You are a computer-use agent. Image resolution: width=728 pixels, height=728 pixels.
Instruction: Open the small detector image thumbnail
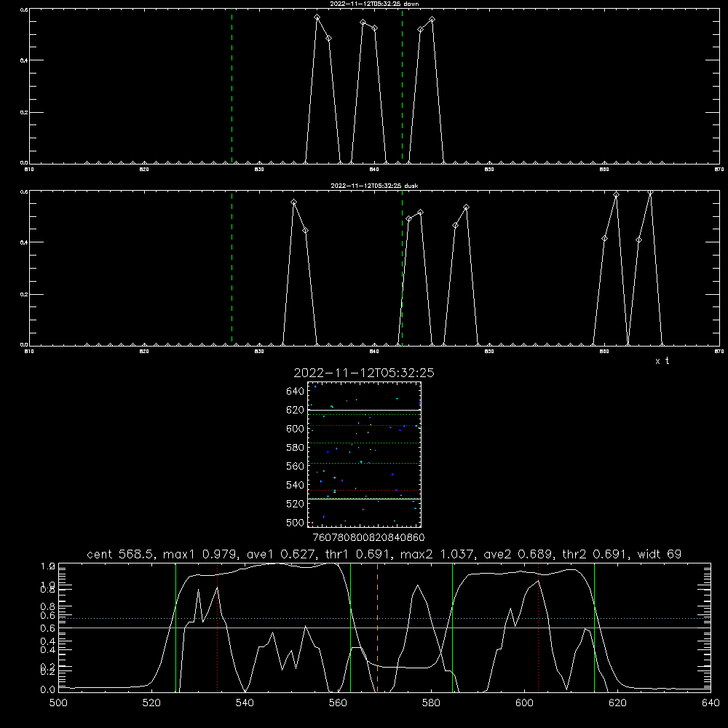(x=364, y=454)
